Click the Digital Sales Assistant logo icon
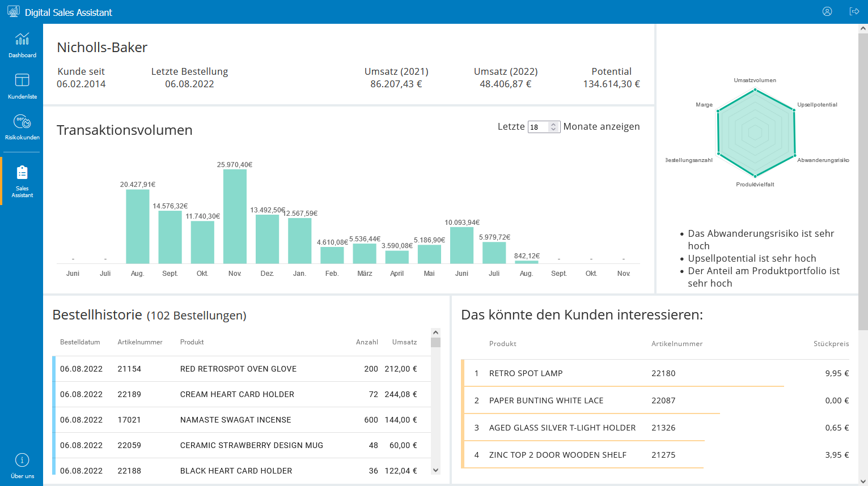This screenshot has height=486, width=868. click(13, 12)
